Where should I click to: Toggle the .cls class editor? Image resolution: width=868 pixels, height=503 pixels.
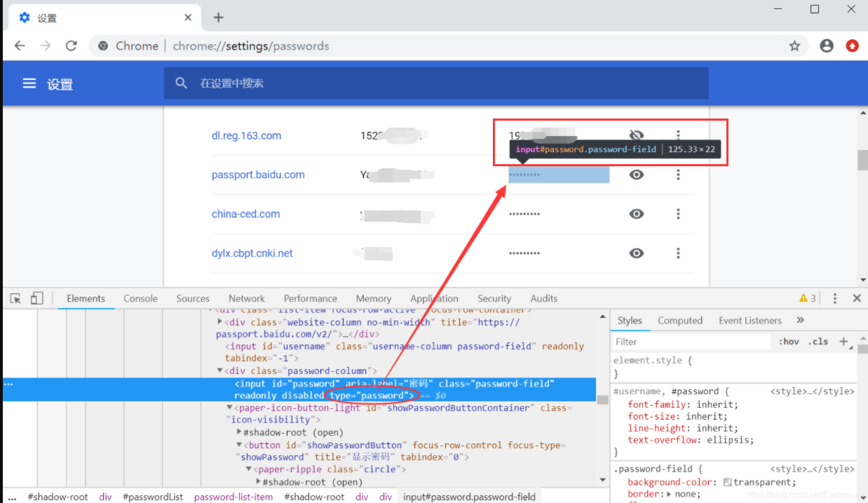[818, 342]
